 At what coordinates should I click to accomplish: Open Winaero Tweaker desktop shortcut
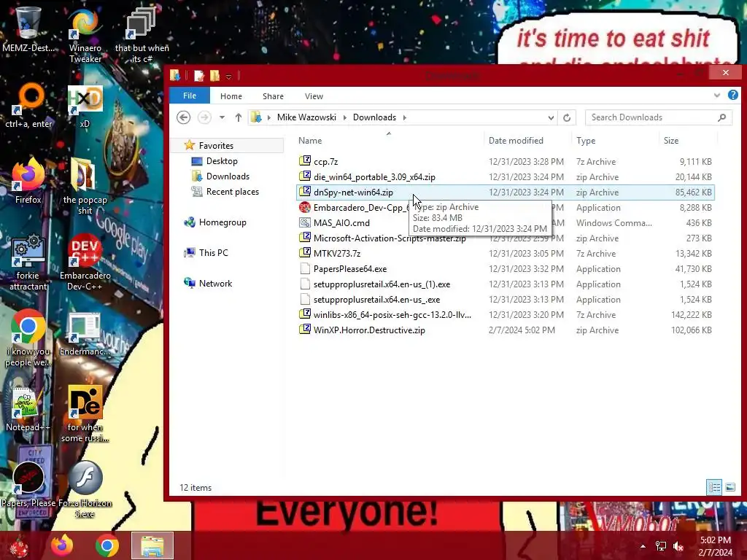85,36
